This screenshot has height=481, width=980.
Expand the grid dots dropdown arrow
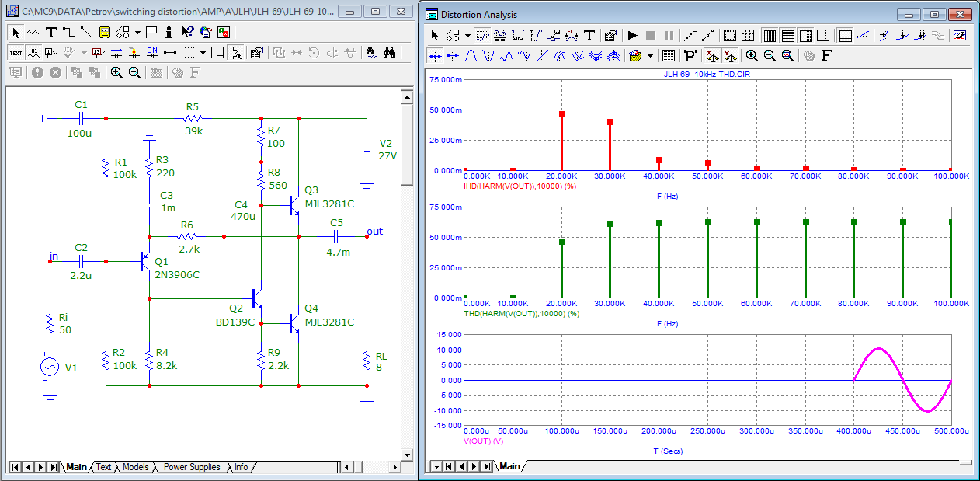[203, 53]
